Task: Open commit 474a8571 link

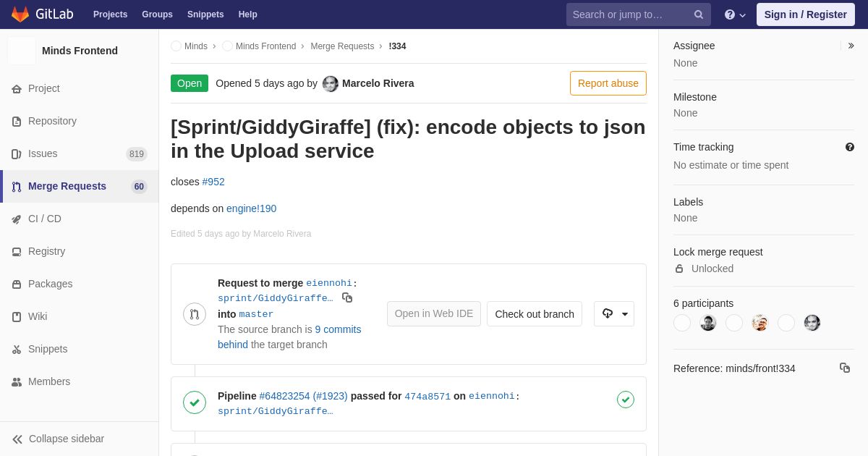Action: point(427,396)
